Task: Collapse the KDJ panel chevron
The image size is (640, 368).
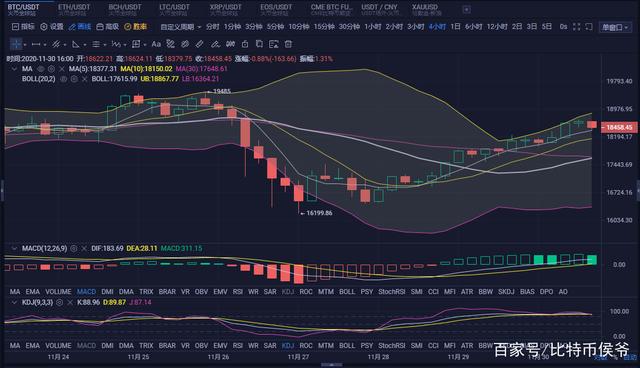Action: click(14, 302)
